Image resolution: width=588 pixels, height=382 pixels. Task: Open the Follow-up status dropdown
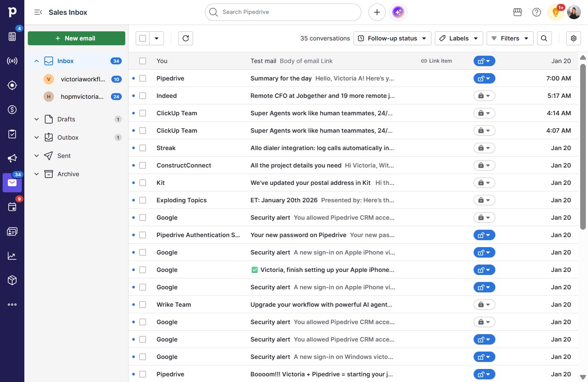pos(392,38)
